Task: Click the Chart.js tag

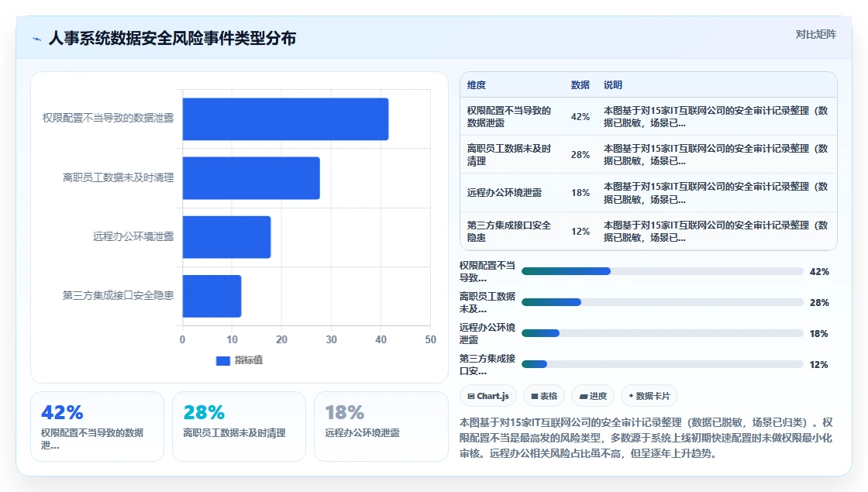Action: (x=487, y=396)
